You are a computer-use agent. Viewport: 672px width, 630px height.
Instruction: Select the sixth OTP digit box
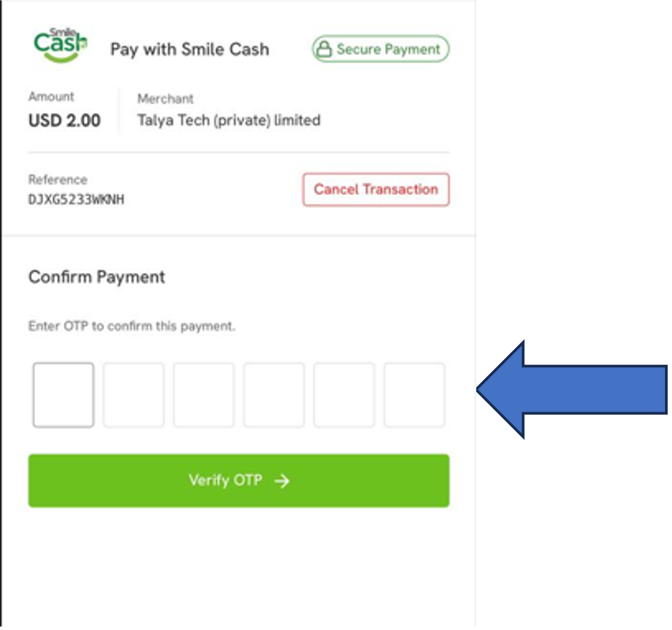(414, 395)
